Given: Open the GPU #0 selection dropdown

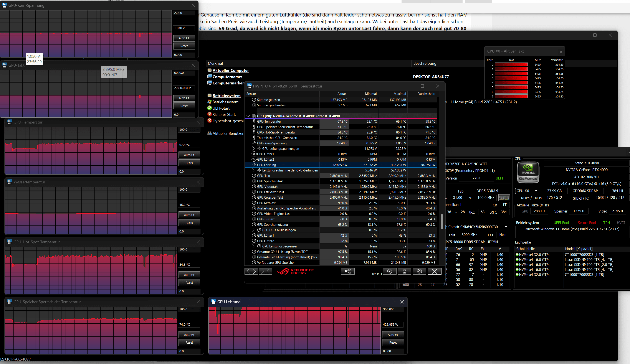Looking at the screenshot, I should [527, 191].
